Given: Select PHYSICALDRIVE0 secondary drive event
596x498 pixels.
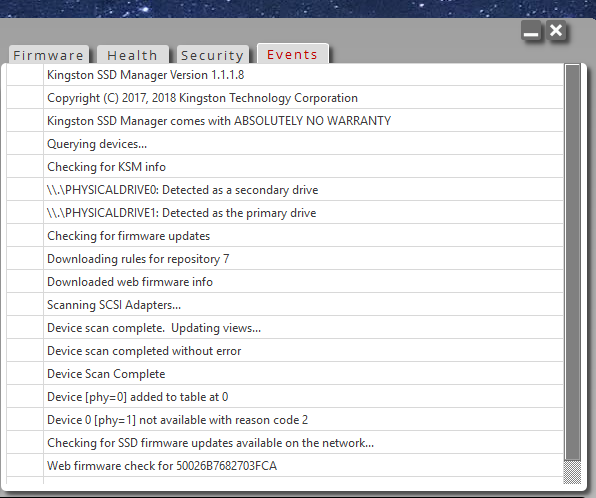Looking at the screenshot, I should (x=285, y=190).
